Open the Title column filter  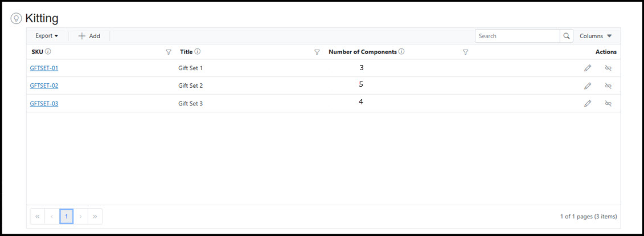click(x=317, y=52)
